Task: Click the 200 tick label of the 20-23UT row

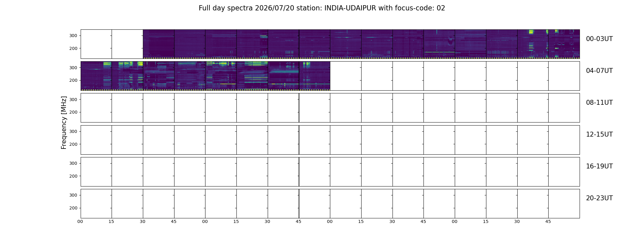Action: pos(73,208)
